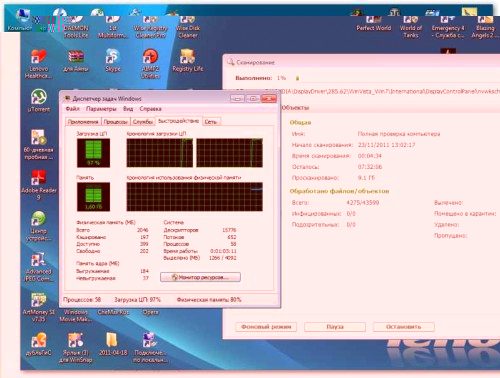
Task: Click the scan time value '00:04:34'
Action: point(370,156)
